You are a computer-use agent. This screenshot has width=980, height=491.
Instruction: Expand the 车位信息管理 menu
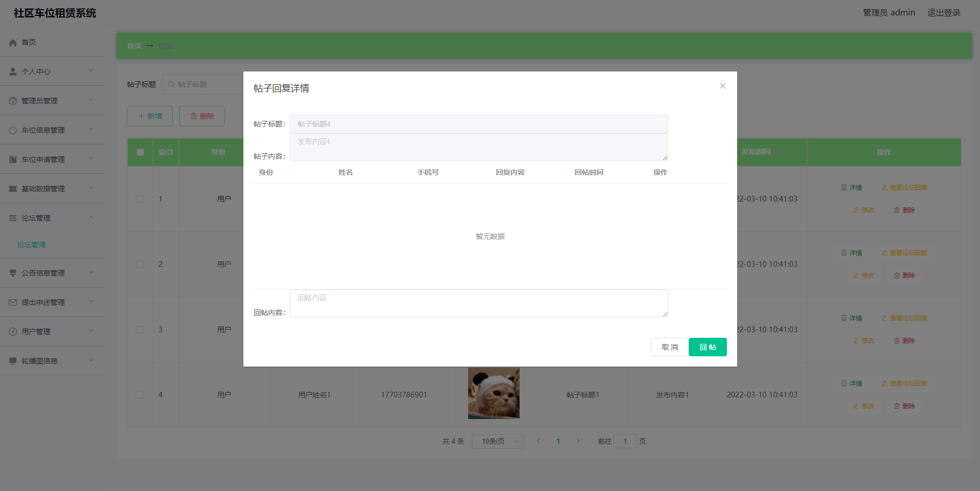click(91, 130)
